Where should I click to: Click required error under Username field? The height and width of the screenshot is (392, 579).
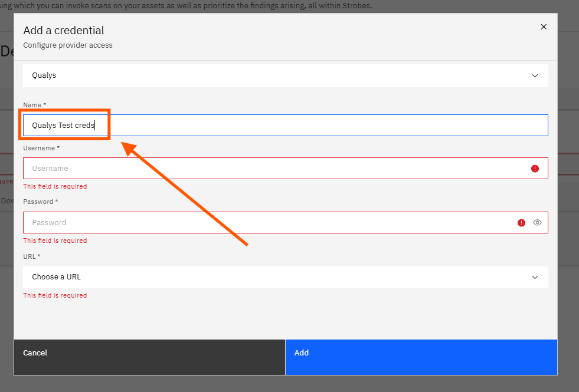click(55, 186)
